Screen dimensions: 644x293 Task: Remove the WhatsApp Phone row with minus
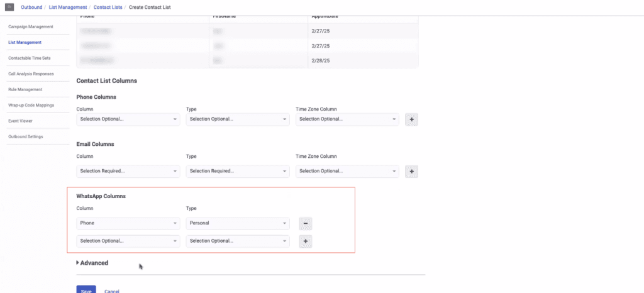point(305,223)
